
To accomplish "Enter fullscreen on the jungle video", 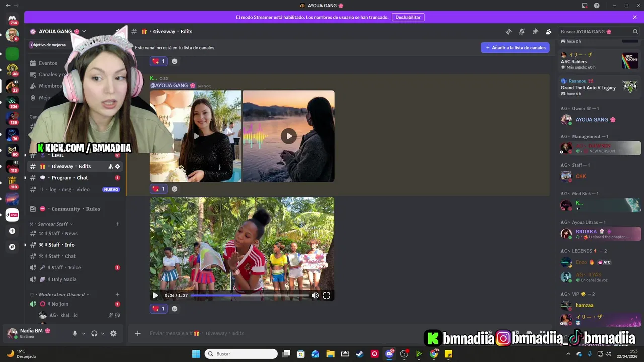I will pyautogui.click(x=327, y=295).
